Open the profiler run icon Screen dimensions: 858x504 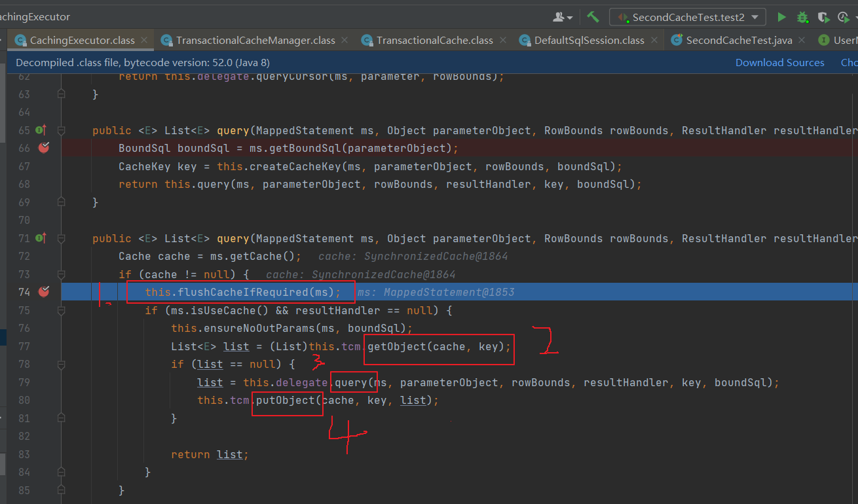pyautogui.click(x=845, y=17)
